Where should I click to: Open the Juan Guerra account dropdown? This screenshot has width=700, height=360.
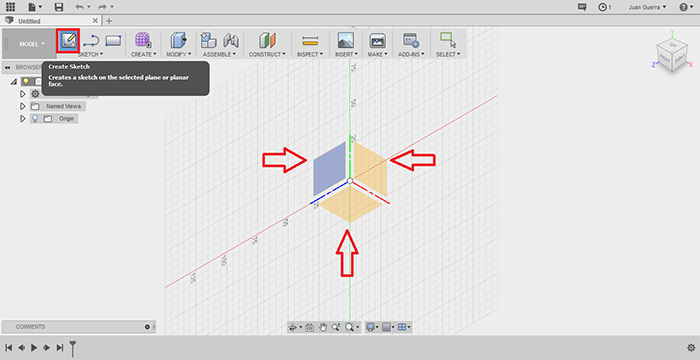pos(647,7)
